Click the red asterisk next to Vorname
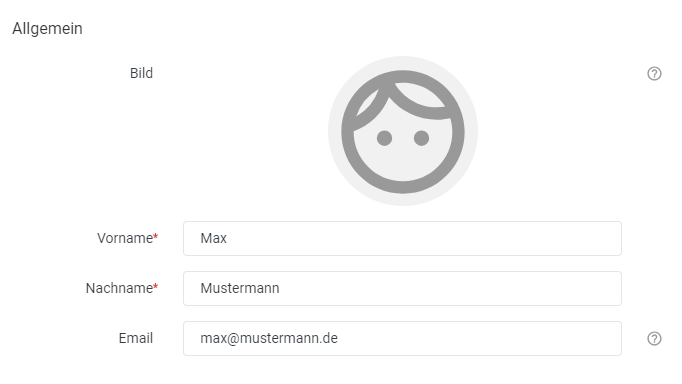 [x=156, y=237]
